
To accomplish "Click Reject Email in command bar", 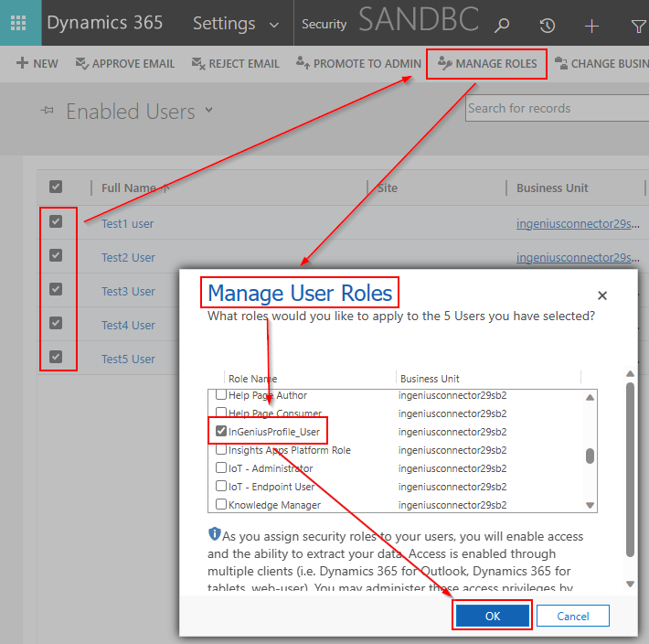I will coord(236,63).
